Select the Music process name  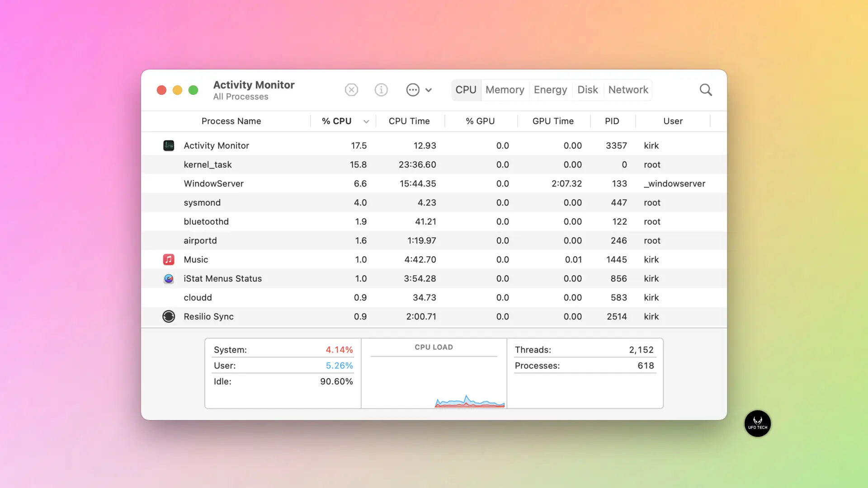(x=196, y=259)
